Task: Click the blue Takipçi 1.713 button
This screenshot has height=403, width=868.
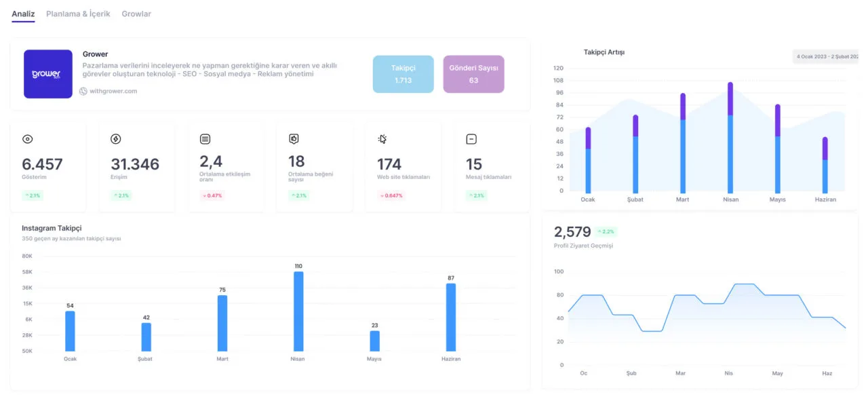Action: 403,74
